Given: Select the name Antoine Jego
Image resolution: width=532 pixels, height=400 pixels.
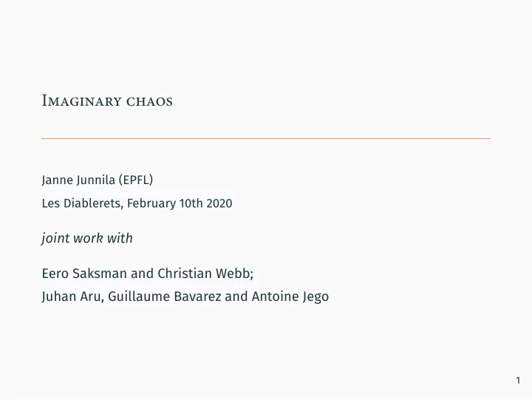Looking at the screenshot, I should coord(290,296).
